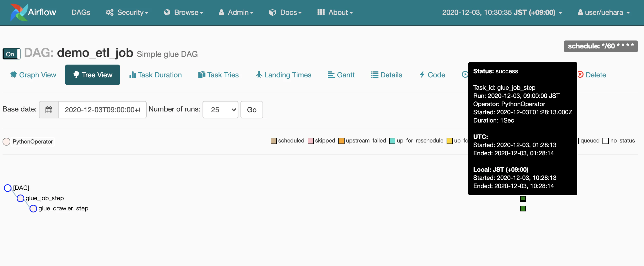Screen dimensions: 644x266
Task: Open the JST timezone clock dropdown
Action: coord(502,12)
